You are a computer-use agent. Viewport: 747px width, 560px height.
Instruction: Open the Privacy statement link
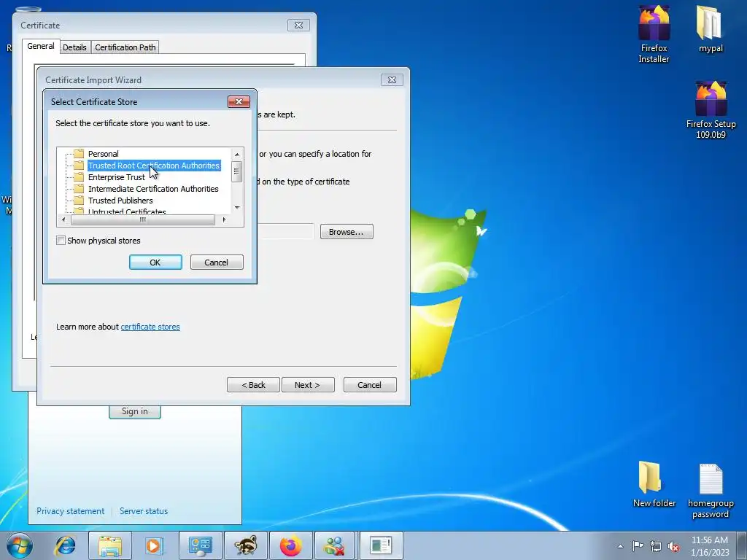tap(71, 511)
